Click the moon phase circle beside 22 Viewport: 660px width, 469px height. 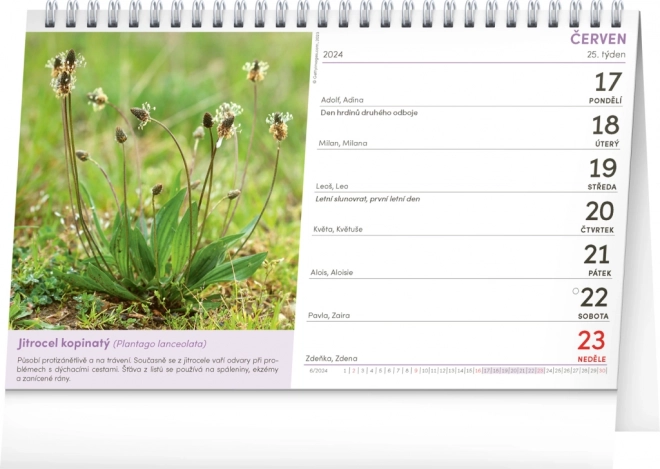576,292
